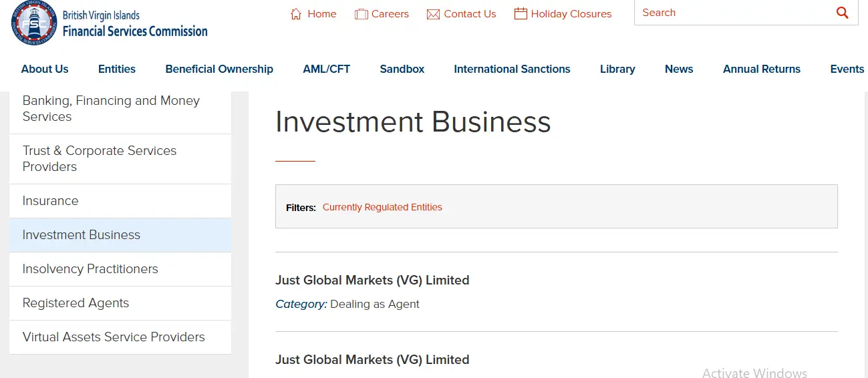This screenshot has height=378, width=868.
Task: Open the Holiday Closures link
Action: 571,14
